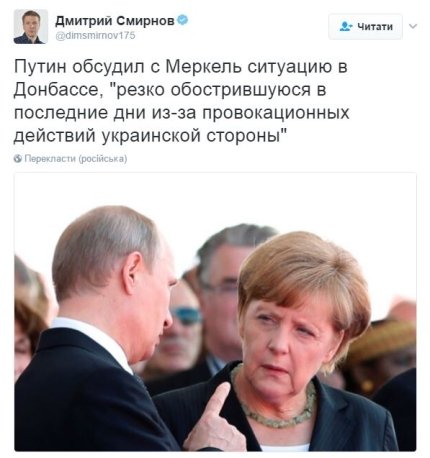
Task: Click the straw hat in photo background
Action: click(x=383, y=340)
